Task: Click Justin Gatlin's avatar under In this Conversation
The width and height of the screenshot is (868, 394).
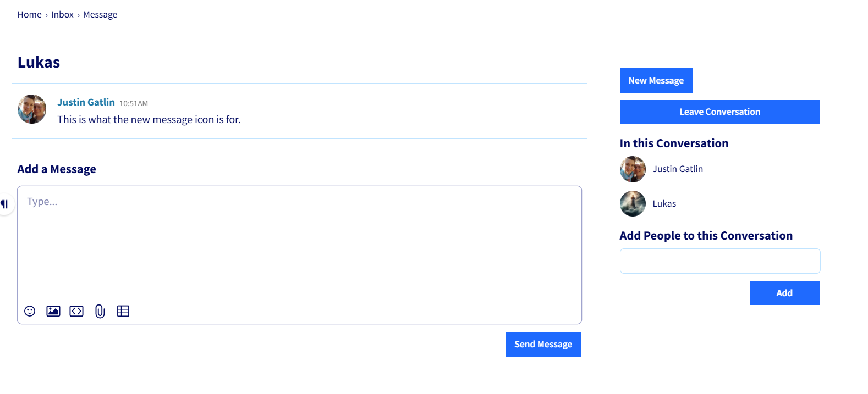Action: (x=633, y=169)
